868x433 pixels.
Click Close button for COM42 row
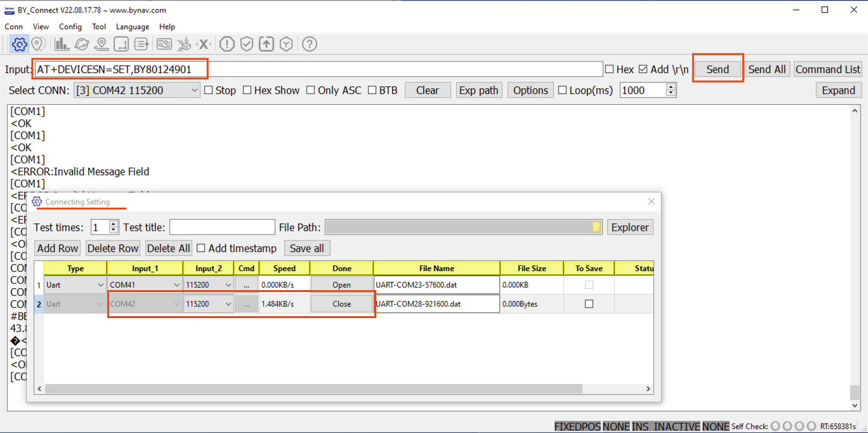(341, 304)
